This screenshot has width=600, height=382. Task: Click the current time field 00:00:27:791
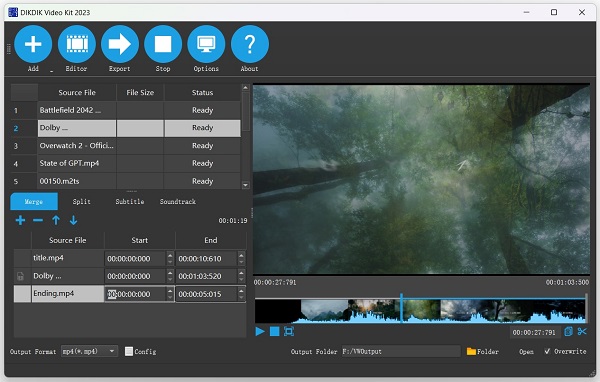click(x=534, y=332)
